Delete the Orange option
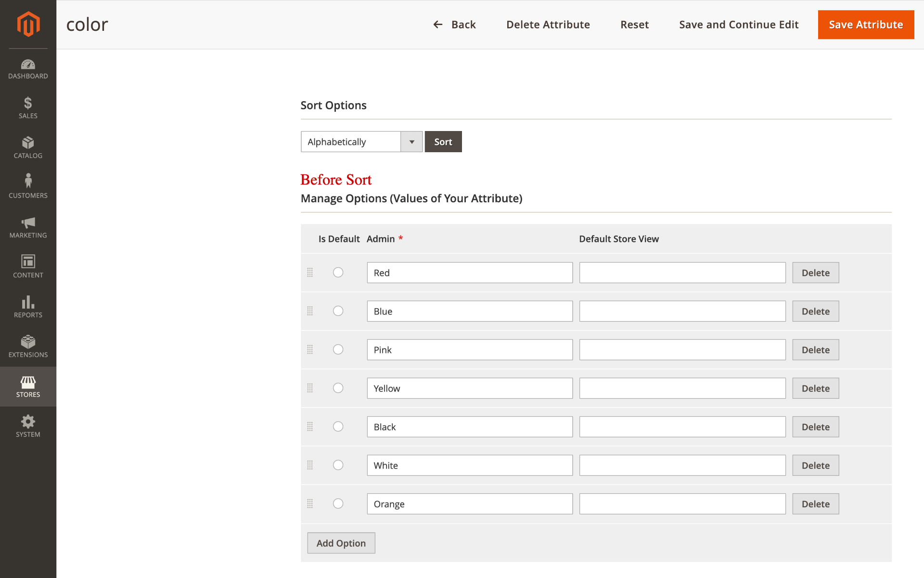 click(816, 504)
